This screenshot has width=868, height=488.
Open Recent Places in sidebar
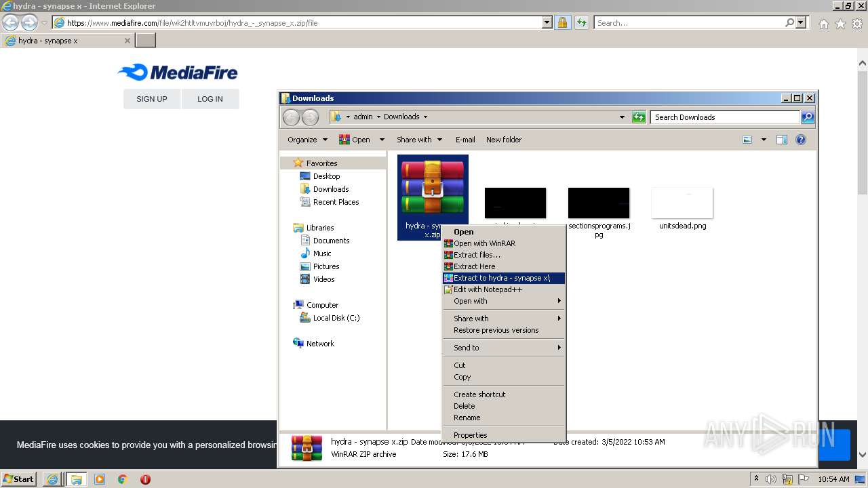pos(336,202)
